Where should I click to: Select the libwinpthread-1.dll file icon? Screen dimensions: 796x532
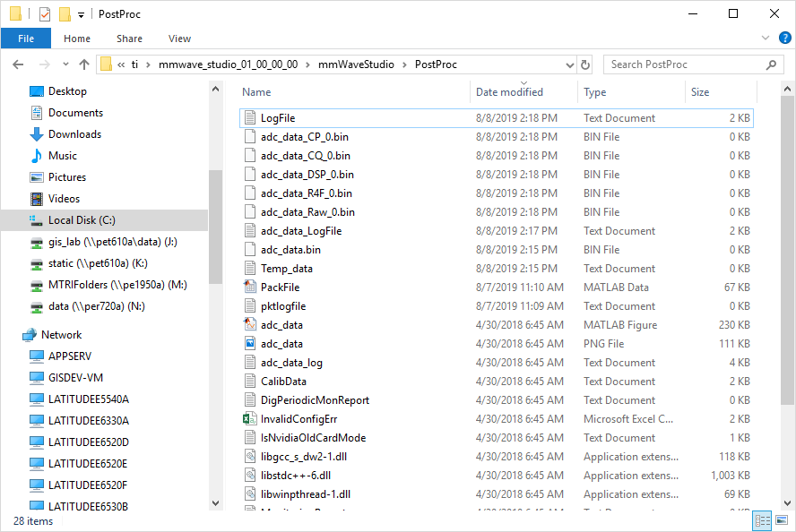click(250, 494)
